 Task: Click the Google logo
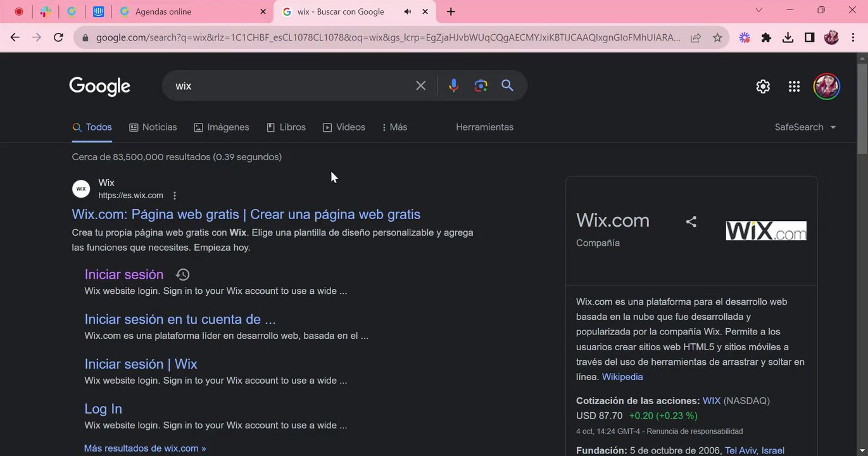click(100, 86)
